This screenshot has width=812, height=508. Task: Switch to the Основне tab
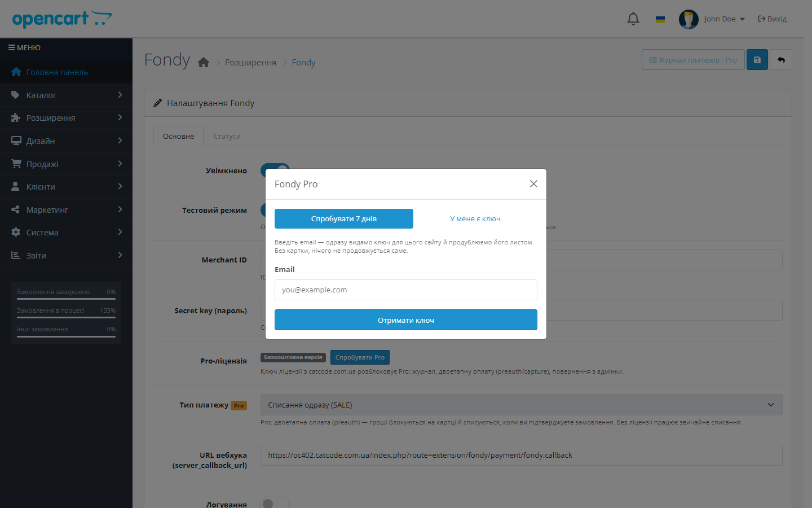178,136
